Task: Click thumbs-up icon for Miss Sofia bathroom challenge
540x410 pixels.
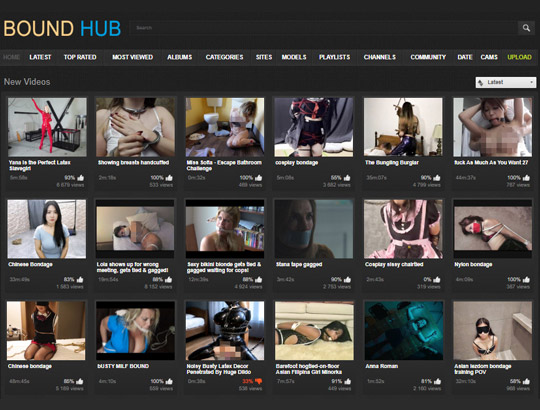Action: 258,178
